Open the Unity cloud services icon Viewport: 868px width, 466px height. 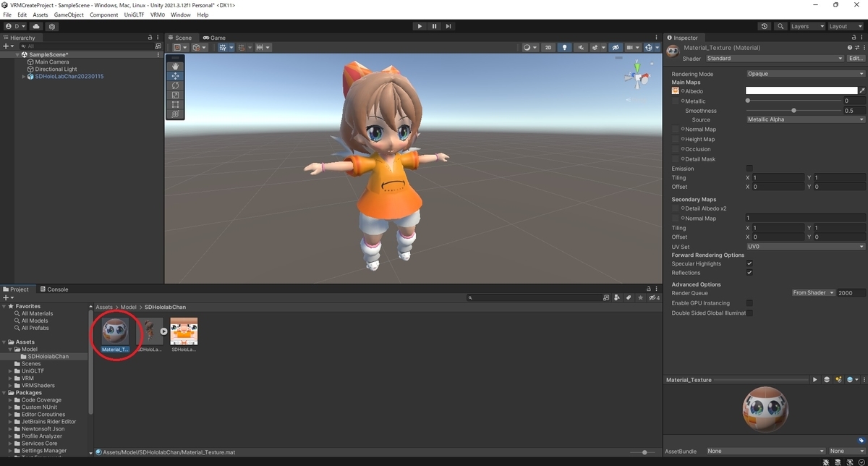pos(36,26)
